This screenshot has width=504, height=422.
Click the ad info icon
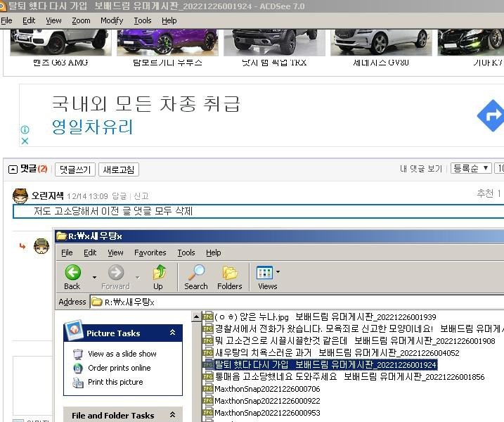25,130
